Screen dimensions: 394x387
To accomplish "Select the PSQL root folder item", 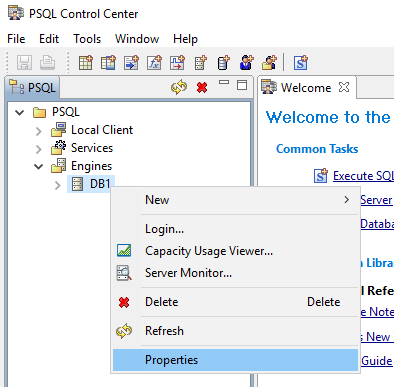I will click(66, 112).
